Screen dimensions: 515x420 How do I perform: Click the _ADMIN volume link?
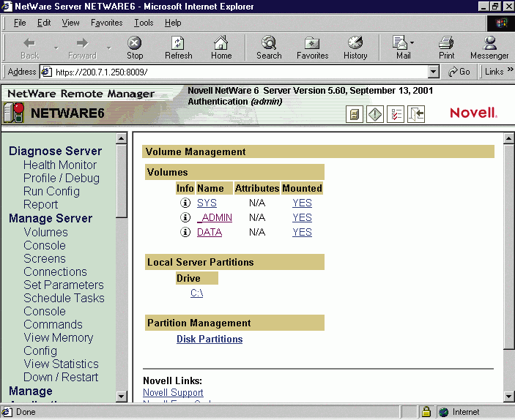tap(215, 217)
